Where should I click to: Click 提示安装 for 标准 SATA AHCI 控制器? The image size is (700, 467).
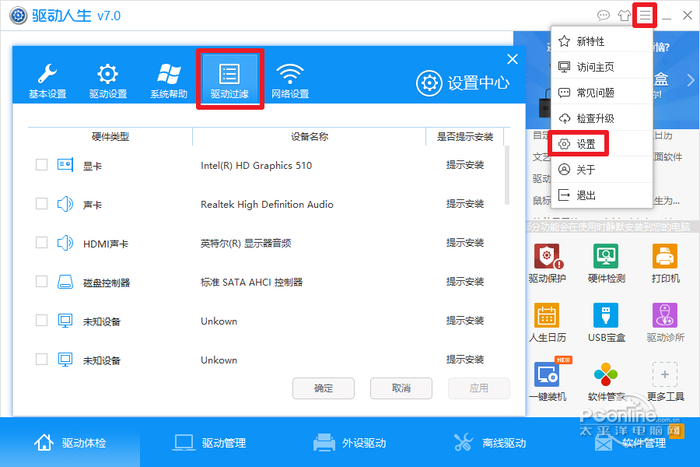[465, 281]
